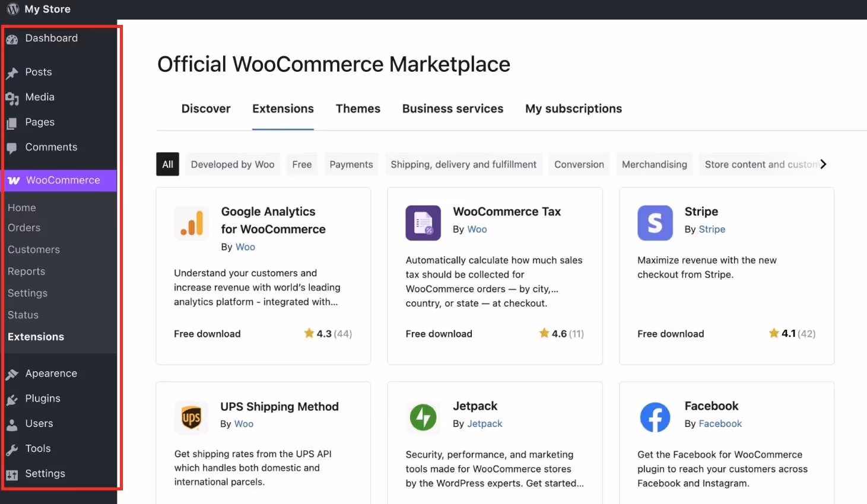Click the WordPress logo icon
The height and width of the screenshot is (504, 867).
tap(13, 9)
